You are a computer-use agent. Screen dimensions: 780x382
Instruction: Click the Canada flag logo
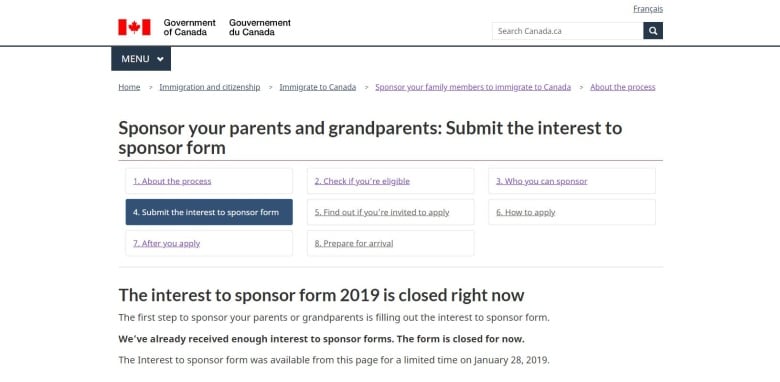click(134, 27)
